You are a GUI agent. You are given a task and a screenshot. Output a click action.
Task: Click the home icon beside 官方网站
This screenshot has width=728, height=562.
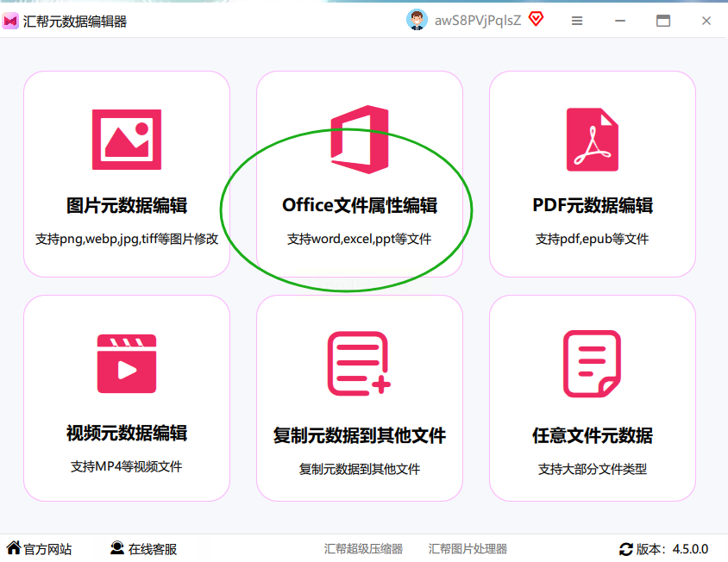coord(14,547)
